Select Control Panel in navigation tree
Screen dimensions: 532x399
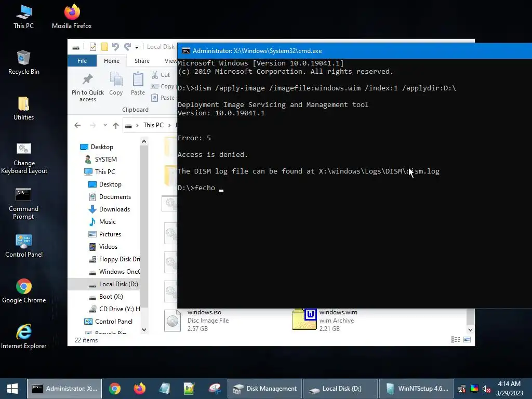pyautogui.click(x=108, y=322)
